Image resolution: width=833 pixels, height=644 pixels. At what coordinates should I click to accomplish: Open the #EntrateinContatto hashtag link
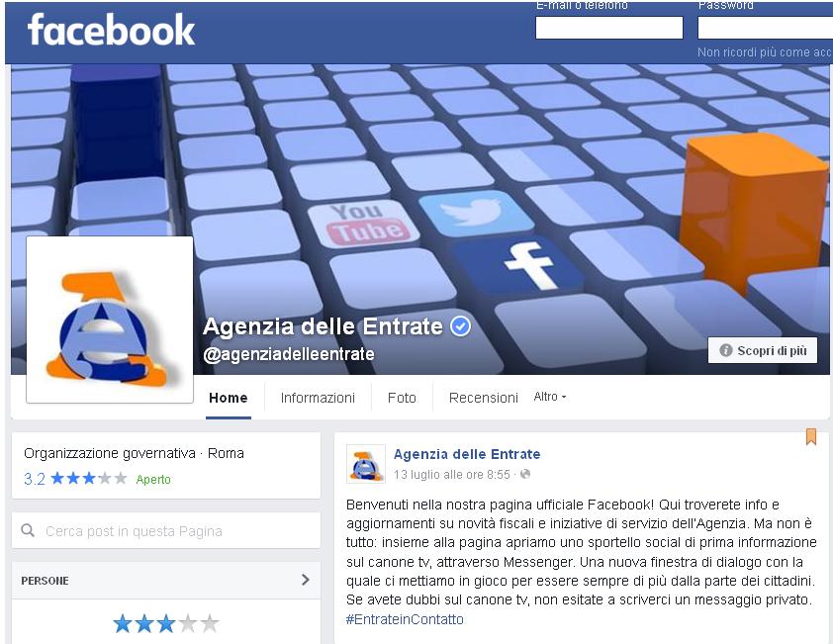coord(405,619)
